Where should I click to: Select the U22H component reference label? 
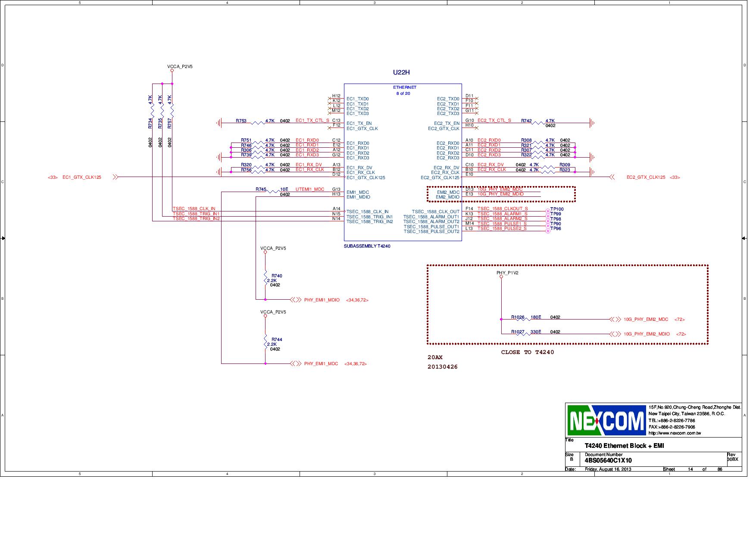coord(401,72)
